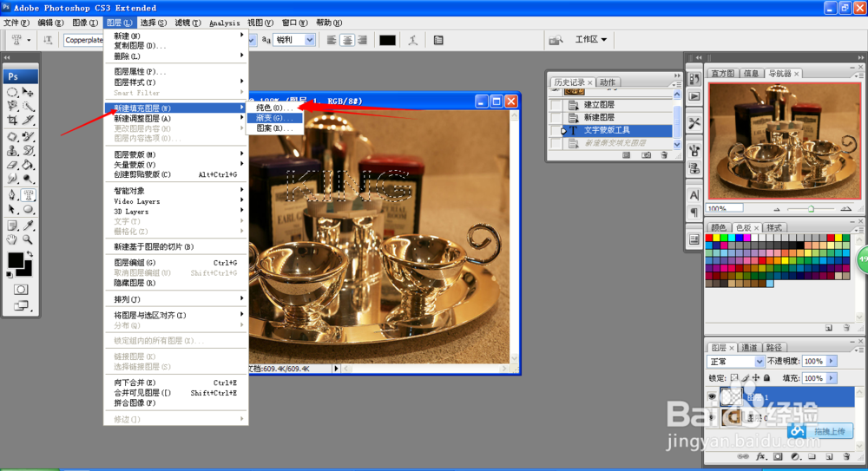Screen dimensions: 868x471
Task: Toggle lock transparent pixels checkbox icon
Action: click(734, 378)
